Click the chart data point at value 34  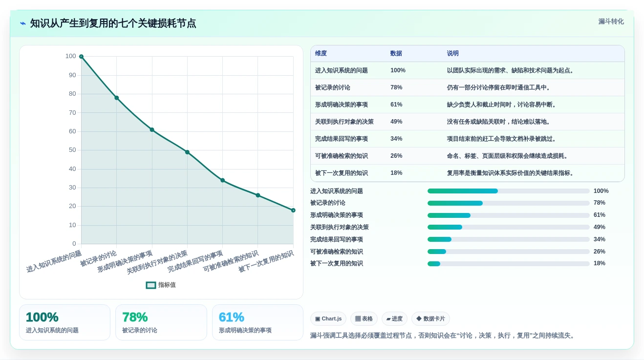tap(222, 180)
